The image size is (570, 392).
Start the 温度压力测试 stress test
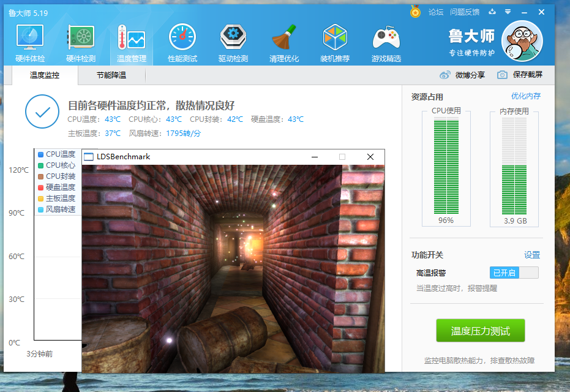tap(481, 331)
